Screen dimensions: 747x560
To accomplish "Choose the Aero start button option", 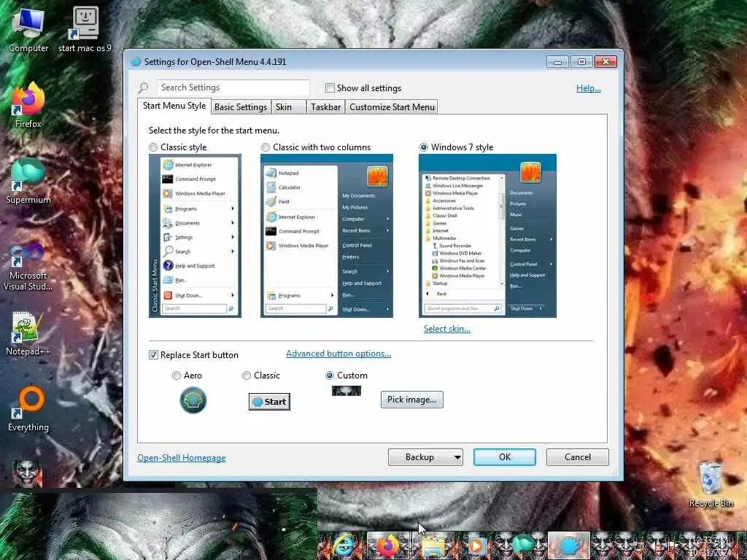I will [177, 376].
